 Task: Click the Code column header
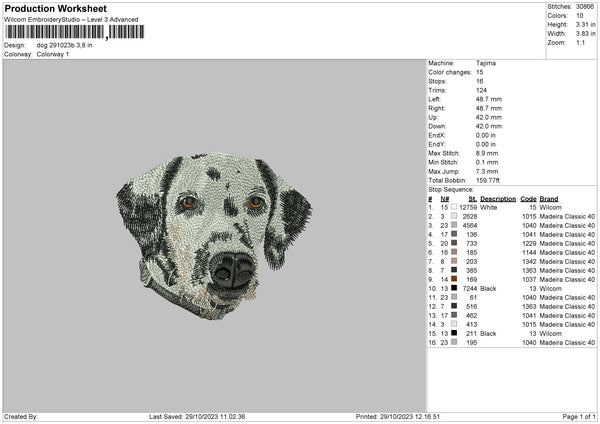coord(529,198)
